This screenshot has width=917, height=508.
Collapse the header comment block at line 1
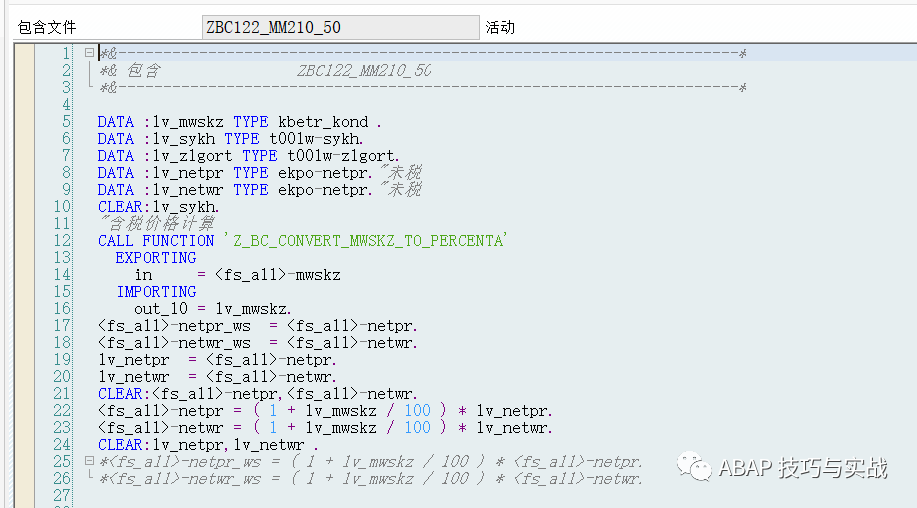tap(89, 53)
